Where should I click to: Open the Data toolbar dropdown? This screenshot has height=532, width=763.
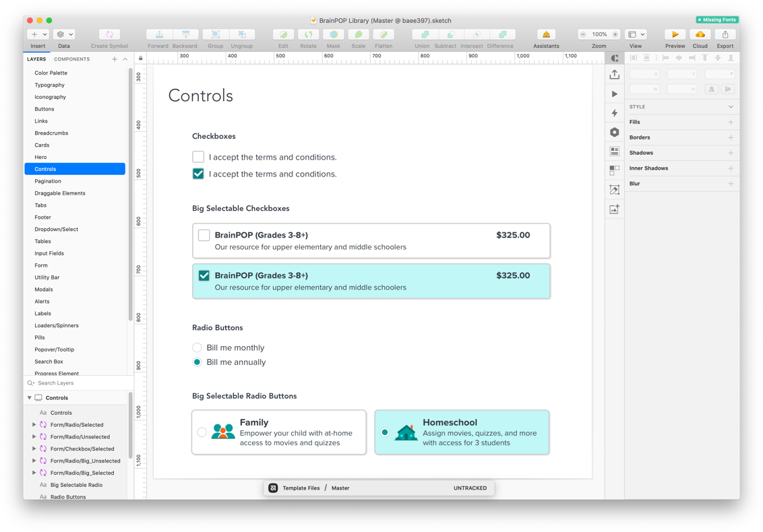[64, 34]
